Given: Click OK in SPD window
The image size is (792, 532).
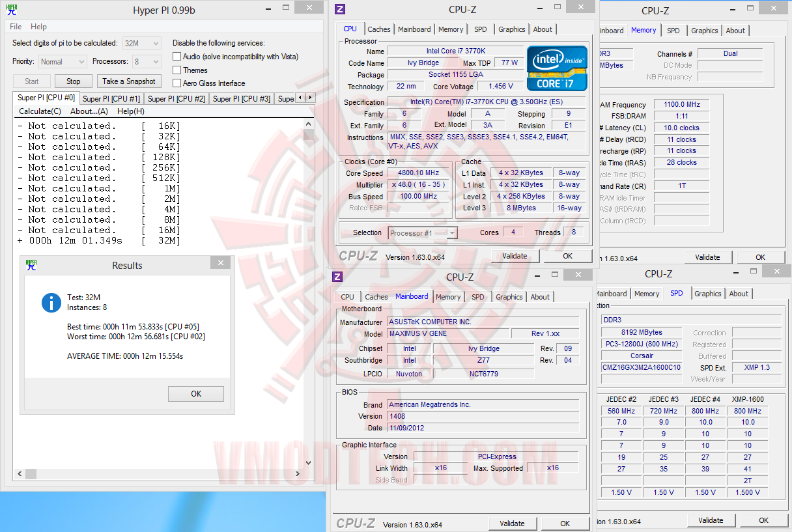Looking at the screenshot, I should [763, 520].
